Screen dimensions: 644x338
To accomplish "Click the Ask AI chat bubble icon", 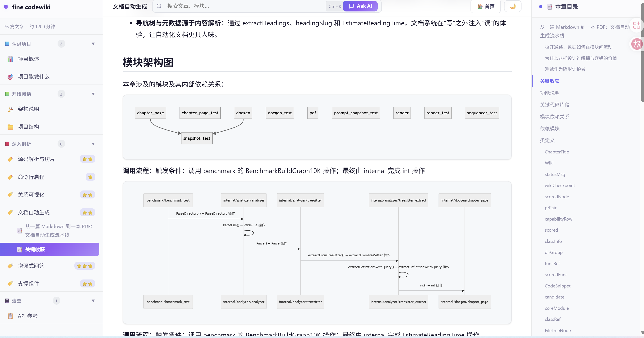I will pyautogui.click(x=351, y=6).
